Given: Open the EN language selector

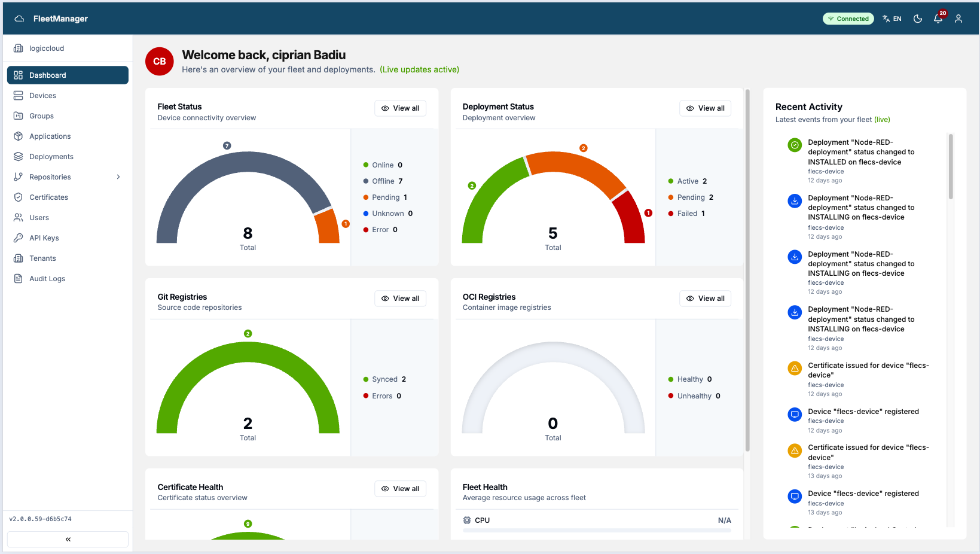Looking at the screenshot, I should point(892,19).
